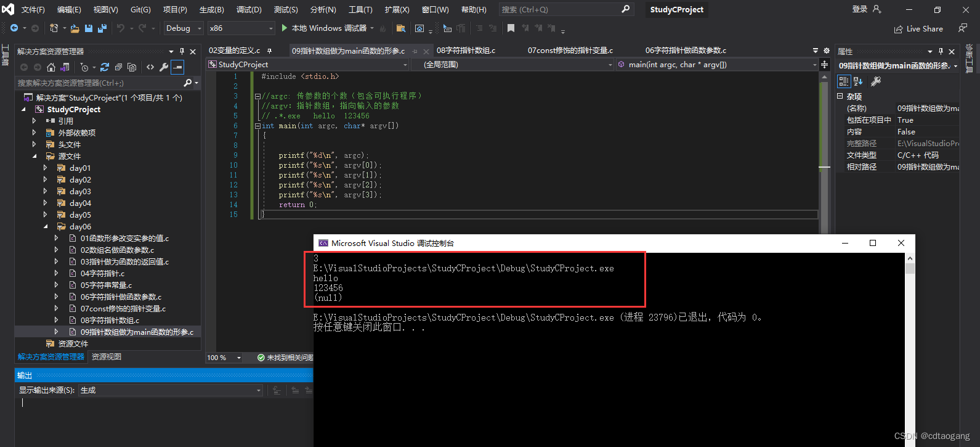This screenshot has width=980, height=447.
Task: Close the 09指针数组做为main函数的形参.c tab
Action: pos(426,51)
